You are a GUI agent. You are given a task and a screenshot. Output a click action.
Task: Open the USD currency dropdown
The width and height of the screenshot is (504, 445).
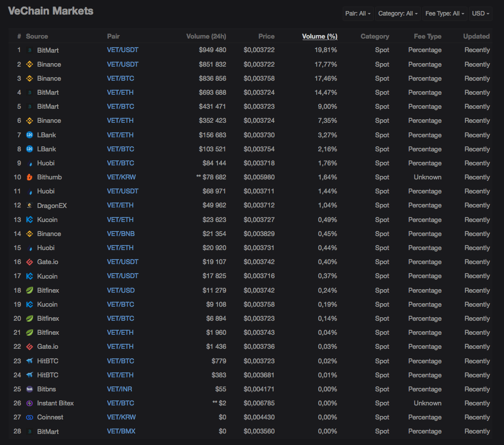click(x=480, y=14)
